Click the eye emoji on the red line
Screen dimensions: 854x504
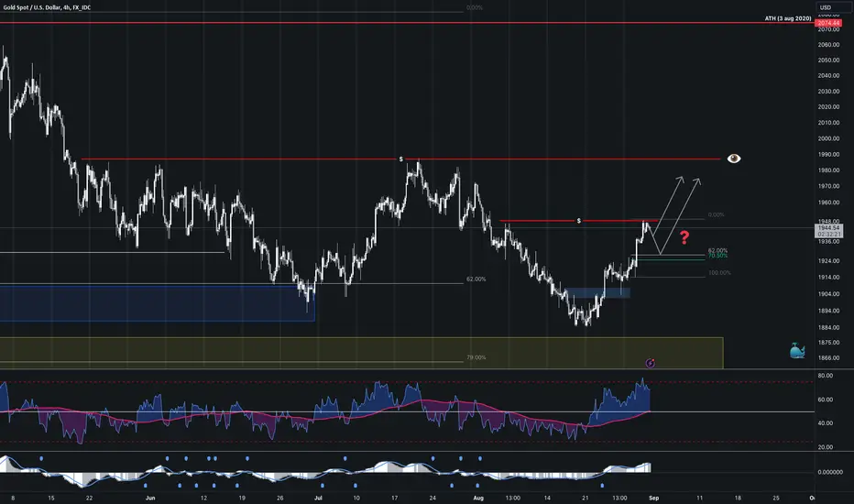734,159
